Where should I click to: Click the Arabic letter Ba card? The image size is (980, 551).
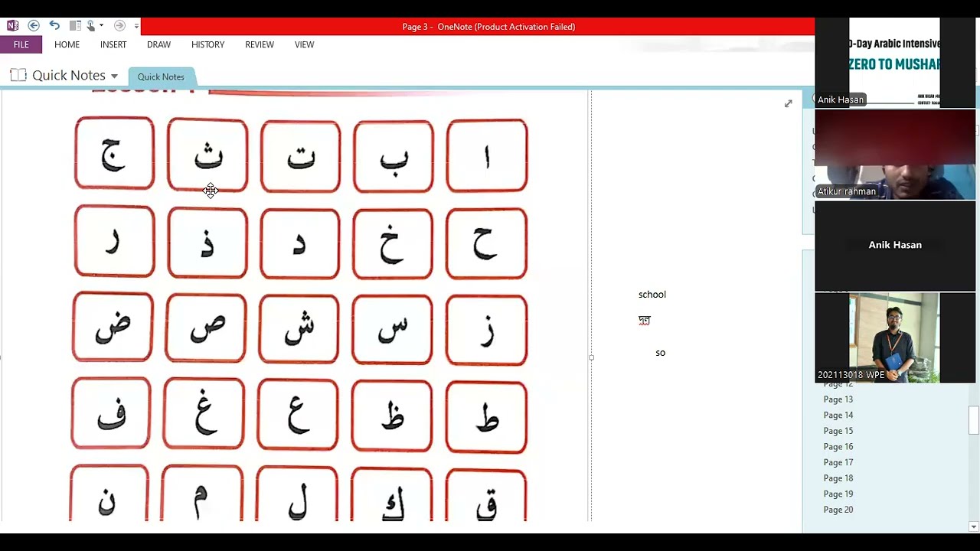click(x=394, y=155)
